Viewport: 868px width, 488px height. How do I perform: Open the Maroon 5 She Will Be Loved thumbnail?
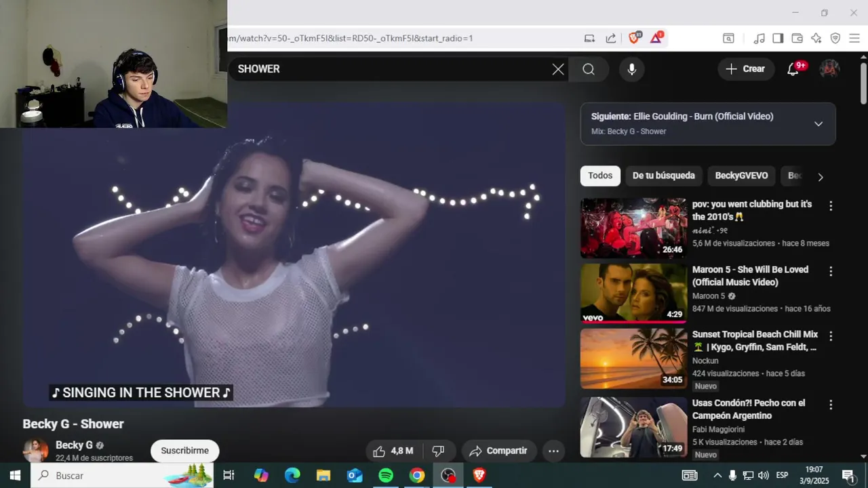pyautogui.click(x=633, y=293)
